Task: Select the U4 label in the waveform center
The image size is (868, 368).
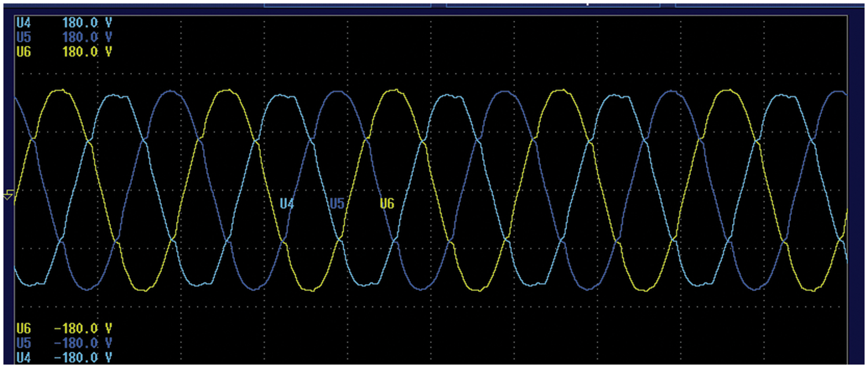Action: pyautogui.click(x=287, y=204)
